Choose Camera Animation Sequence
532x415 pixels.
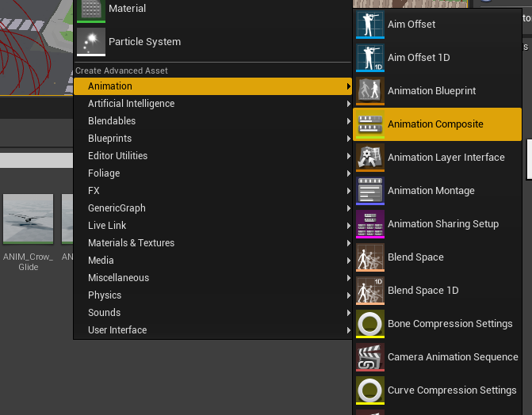click(x=437, y=356)
